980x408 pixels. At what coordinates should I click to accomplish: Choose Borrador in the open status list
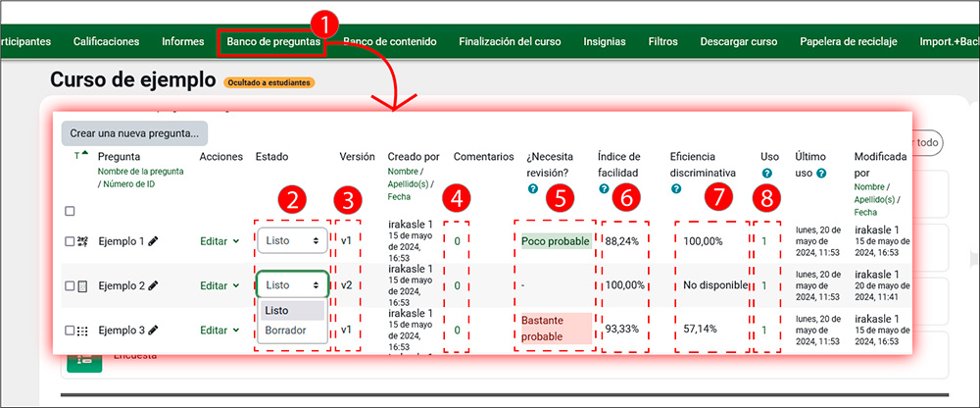tap(284, 331)
